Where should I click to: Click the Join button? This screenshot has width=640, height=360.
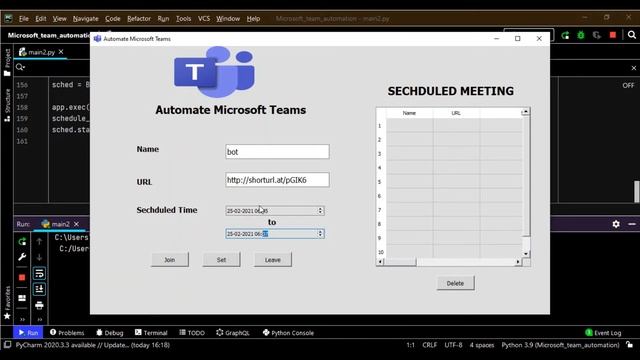coord(170,260)
